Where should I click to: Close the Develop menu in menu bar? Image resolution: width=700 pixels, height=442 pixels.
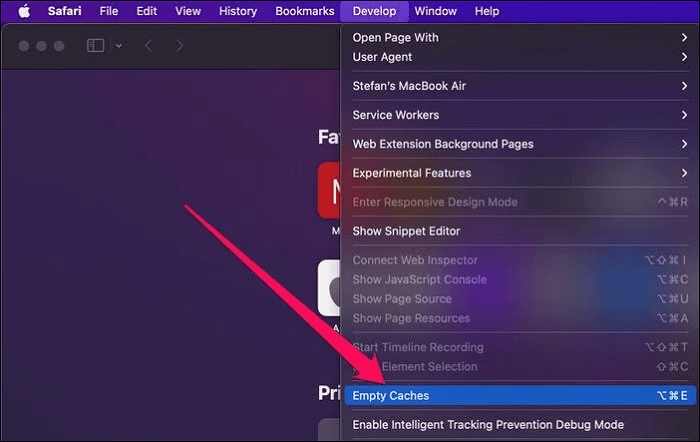tap(374, 11)
